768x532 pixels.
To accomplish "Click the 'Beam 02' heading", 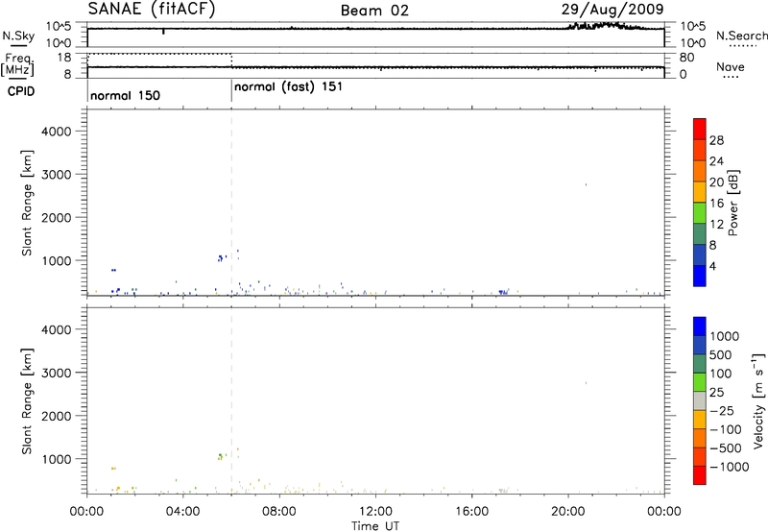I will click(374, 11).
